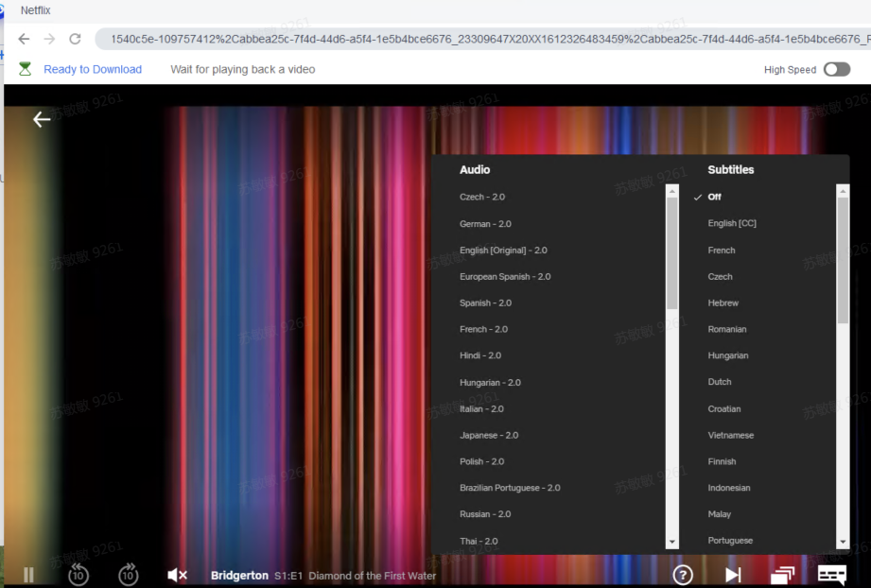Select Hungarian - 2.0 audio

pos(490,383)
